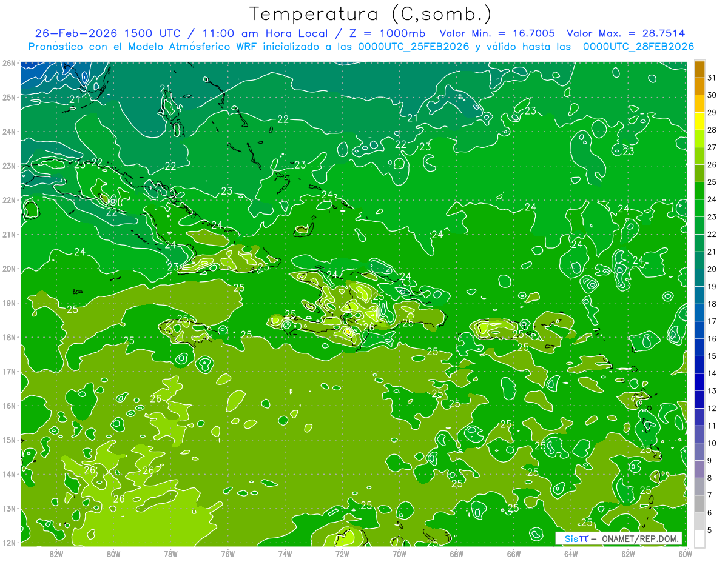Select the dark blue scale segment between 13 and 14
Image resolution: width=728 pixels, height=562 pixels.
coord(700,382)
